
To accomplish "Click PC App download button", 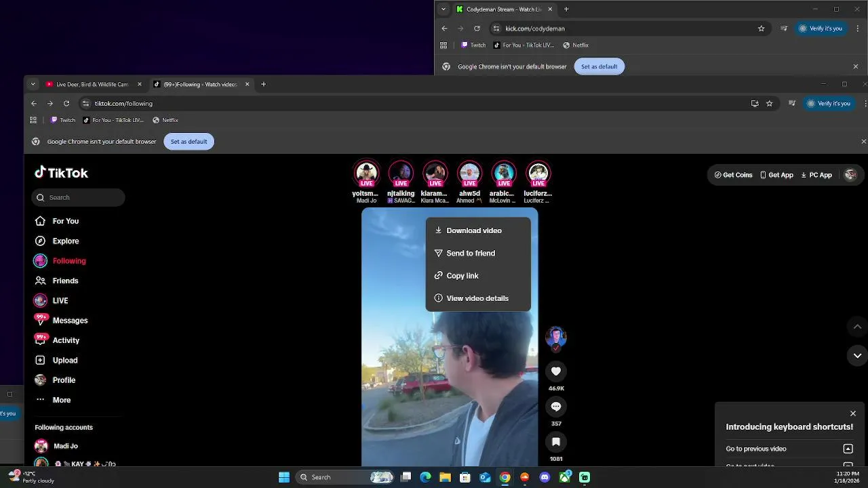I will 816,175.
